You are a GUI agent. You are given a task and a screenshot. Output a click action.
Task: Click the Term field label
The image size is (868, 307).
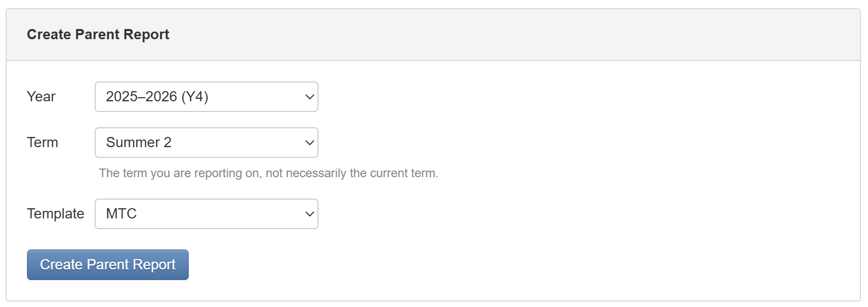click(x=43, y=143)
